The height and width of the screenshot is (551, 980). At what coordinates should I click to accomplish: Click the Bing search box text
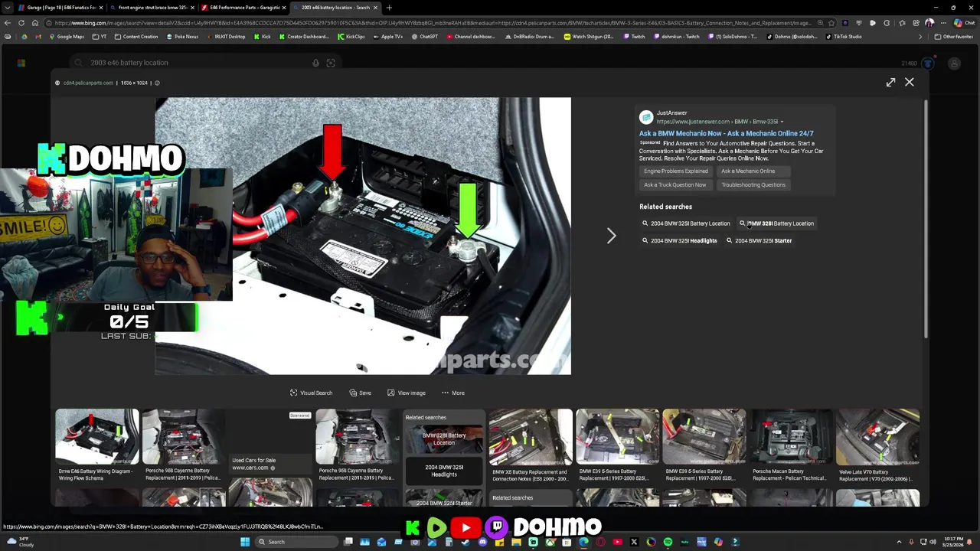coord(129,63)
